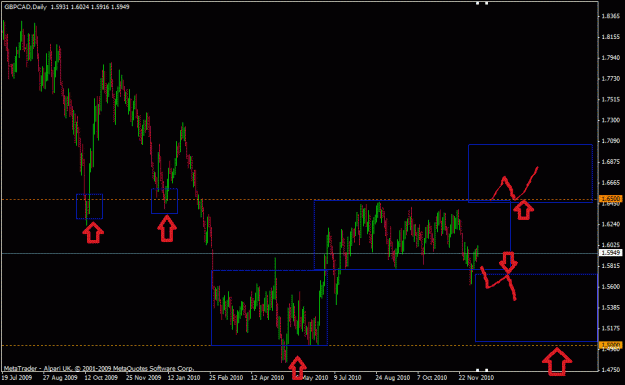Click the 1.6240 price axis label

click(611, 224)
